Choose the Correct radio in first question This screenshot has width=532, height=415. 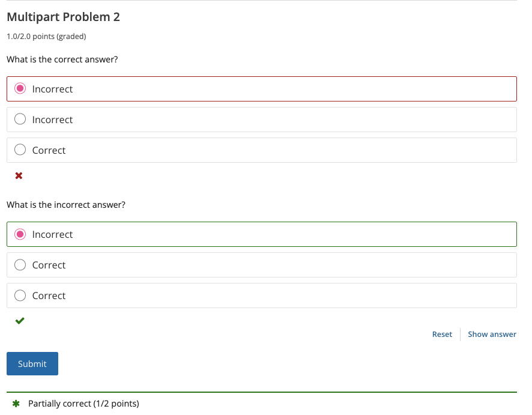coord(20,150)
